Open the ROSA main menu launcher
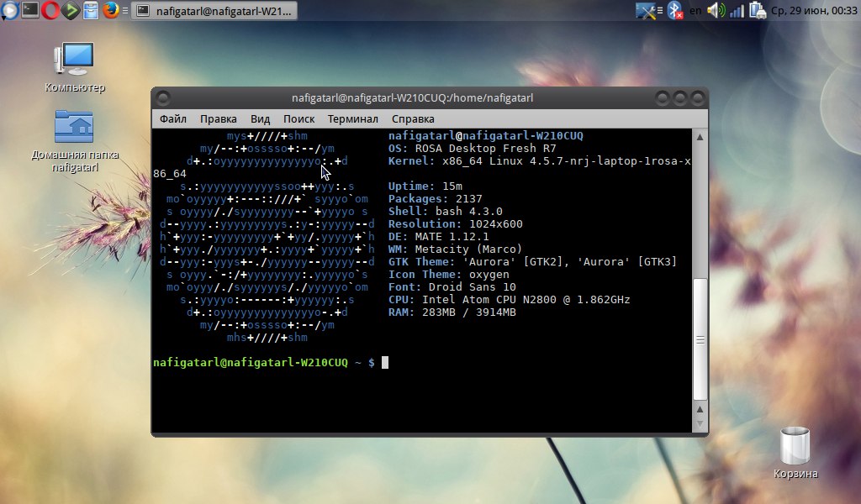 [9, 10]
